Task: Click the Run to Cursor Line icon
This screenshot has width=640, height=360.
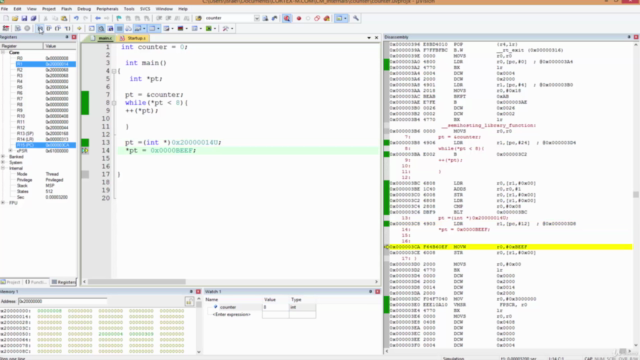Action: 67,29
